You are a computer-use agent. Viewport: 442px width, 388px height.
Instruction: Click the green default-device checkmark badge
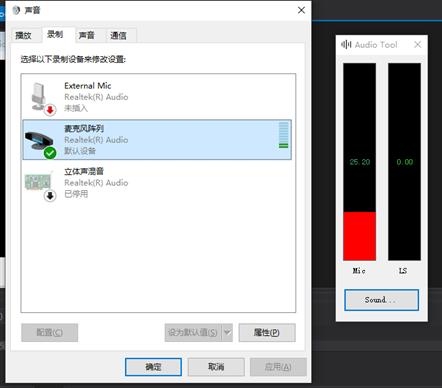(50, 153)
